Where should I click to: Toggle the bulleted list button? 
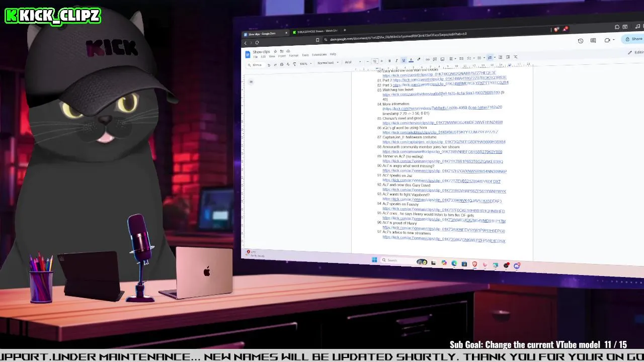point(479,58)
